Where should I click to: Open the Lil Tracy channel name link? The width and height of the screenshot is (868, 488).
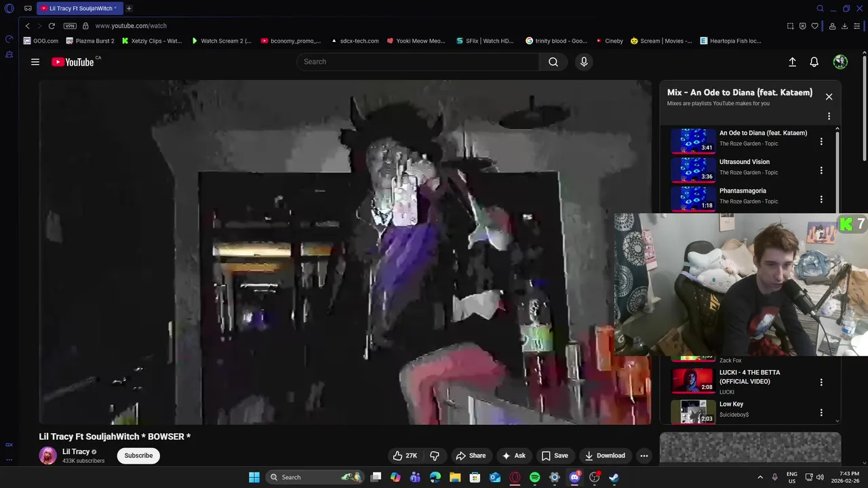pyautogui.click(x=76, y=451)
